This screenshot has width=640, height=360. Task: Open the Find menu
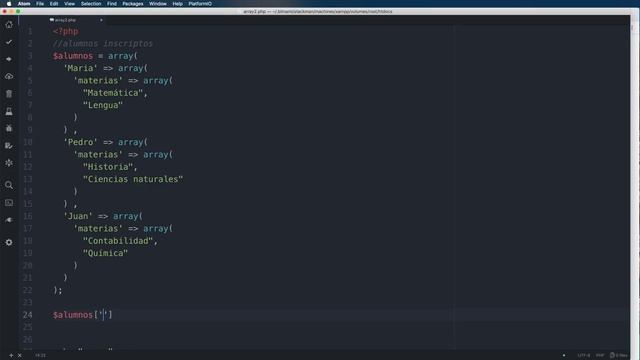pos(112,4)
